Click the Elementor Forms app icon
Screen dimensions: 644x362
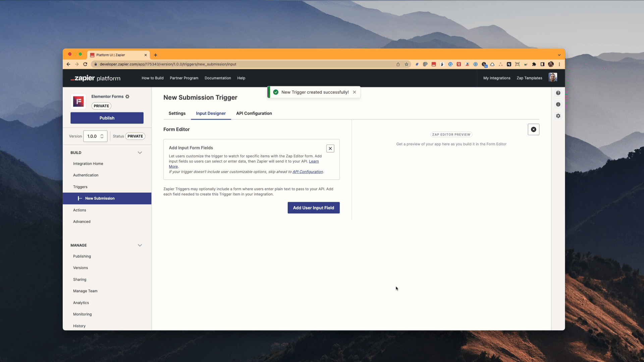tap(78, 101)
